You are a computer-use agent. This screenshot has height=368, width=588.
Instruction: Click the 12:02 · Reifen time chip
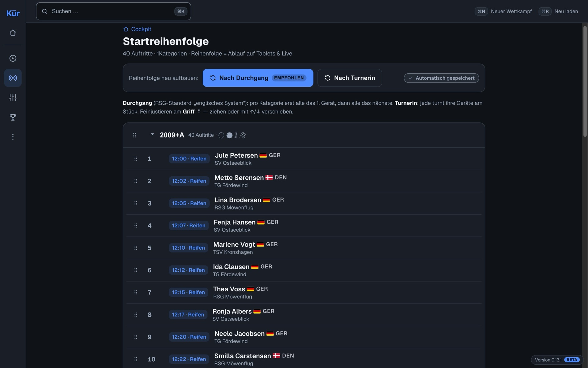[x=189, y=181]
